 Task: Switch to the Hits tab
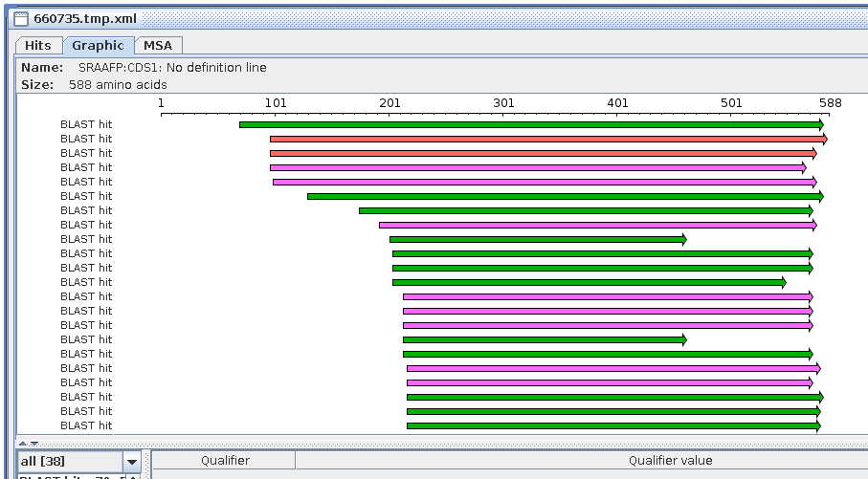pos(38,45)
